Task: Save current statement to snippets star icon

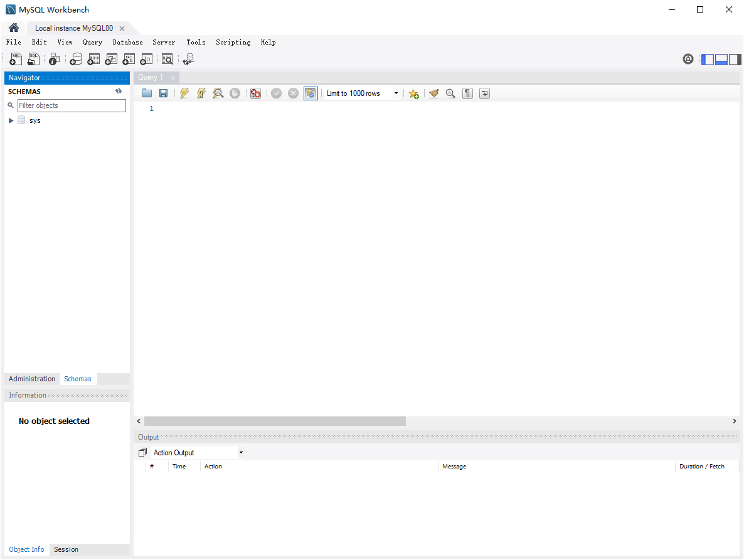Action: point(414,94)
